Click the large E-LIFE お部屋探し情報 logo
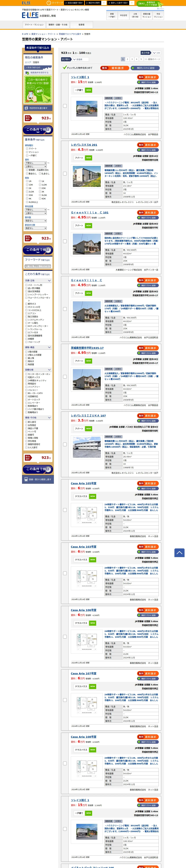The width and height of the screenshot is (186, 868). (x=39, y=15)
